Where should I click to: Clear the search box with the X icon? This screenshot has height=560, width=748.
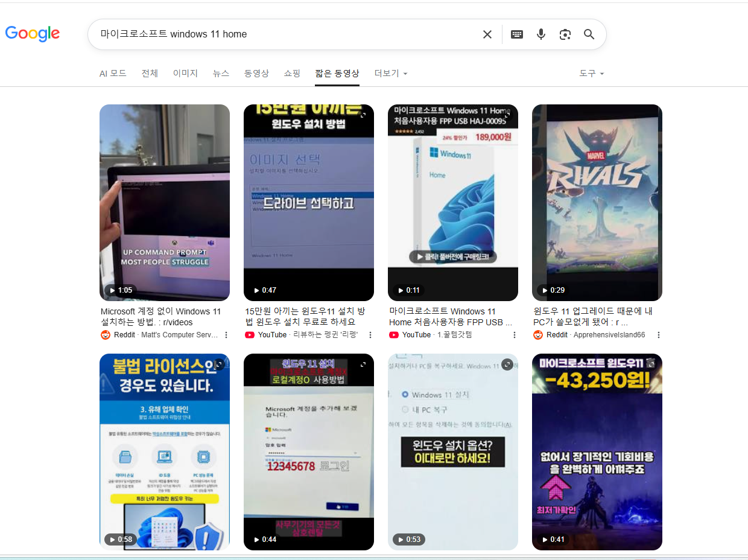pyautogui.click(x=487, y=34)
